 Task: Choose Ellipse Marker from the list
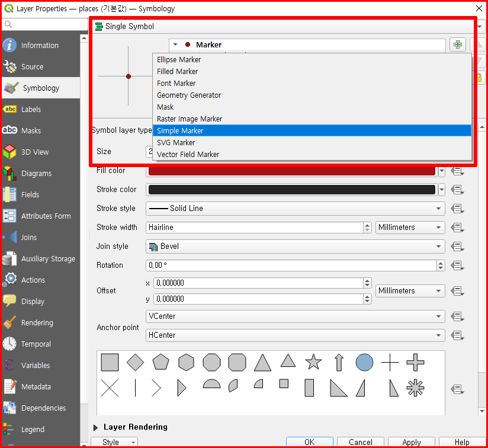(312, 59)
